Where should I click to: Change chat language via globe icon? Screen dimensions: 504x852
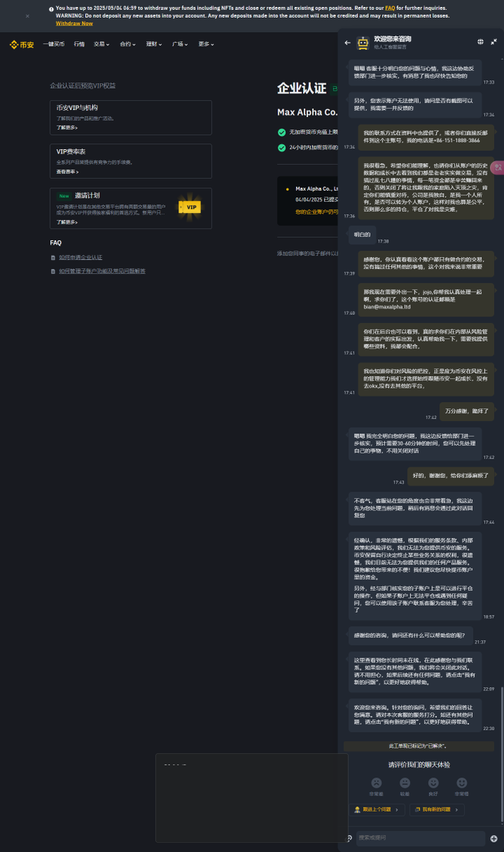click(x=481, y=42)
